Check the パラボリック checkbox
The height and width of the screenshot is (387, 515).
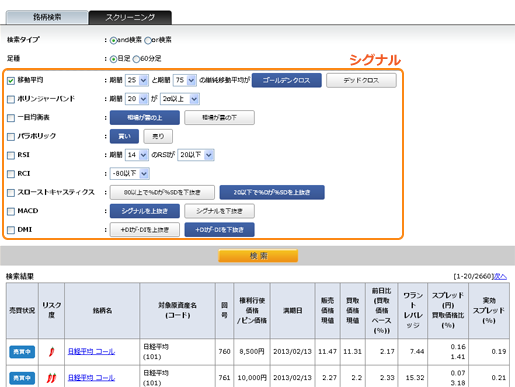point(11,137)
